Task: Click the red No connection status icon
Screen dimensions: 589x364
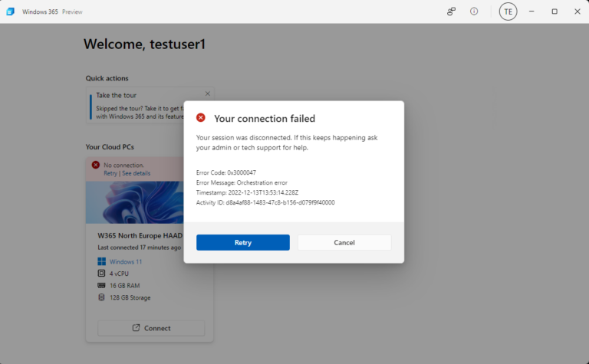Action: tap(96, 165)
